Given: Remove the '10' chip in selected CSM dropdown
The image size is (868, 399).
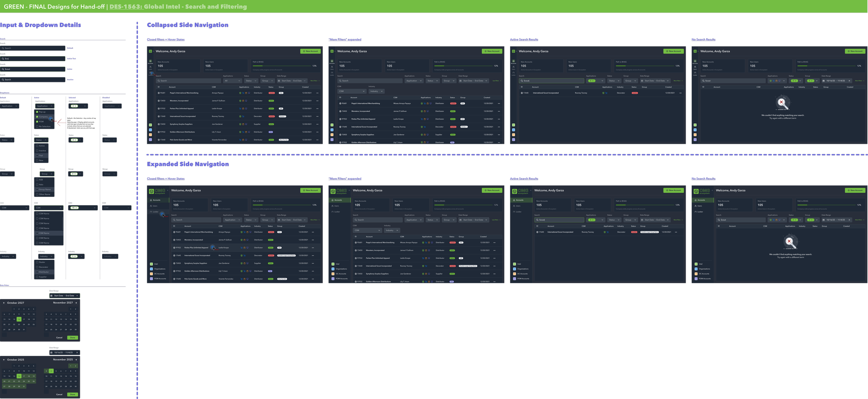Looking at the screenshot, I should click(x=77, y=208).
